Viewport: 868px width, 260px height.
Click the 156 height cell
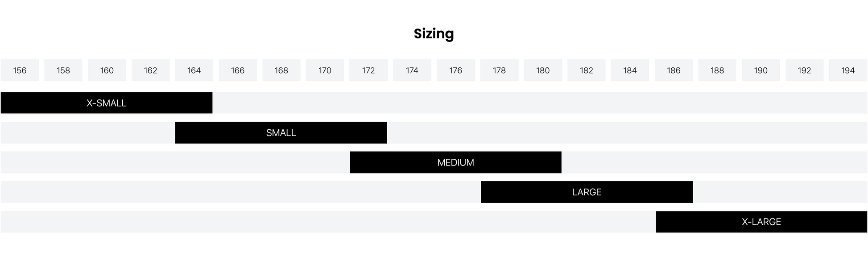tap(20, 70)
